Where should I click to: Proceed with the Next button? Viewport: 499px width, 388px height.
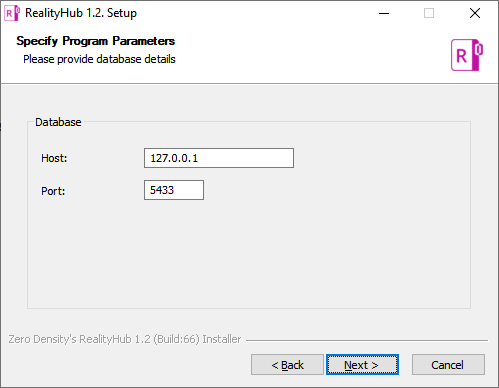tap(362, 365)
